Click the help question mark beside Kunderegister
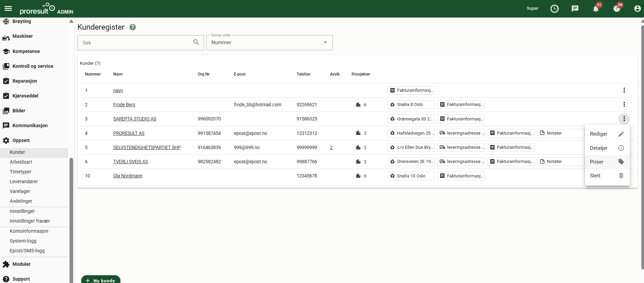This screenshot has width=644, height=283. coord(133,27)
